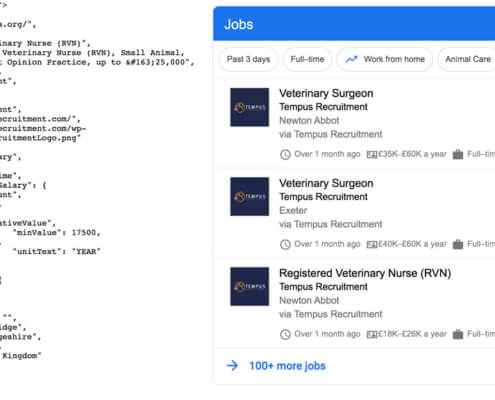Click briefcase icon on Exeter Surgeon listing
Image resolution: width=495 pixels, height=400 pixels.
pyautogui.click(x=458, y=244)
